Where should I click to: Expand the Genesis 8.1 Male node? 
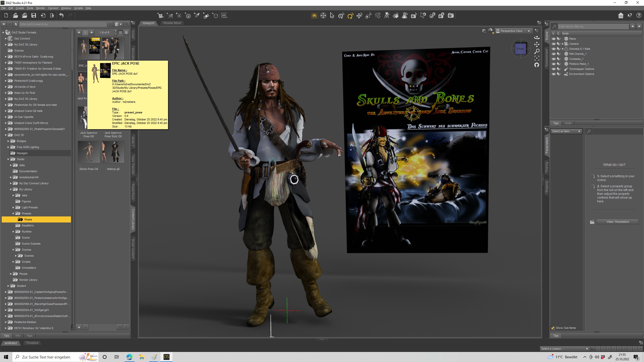[x=562, y=49]
